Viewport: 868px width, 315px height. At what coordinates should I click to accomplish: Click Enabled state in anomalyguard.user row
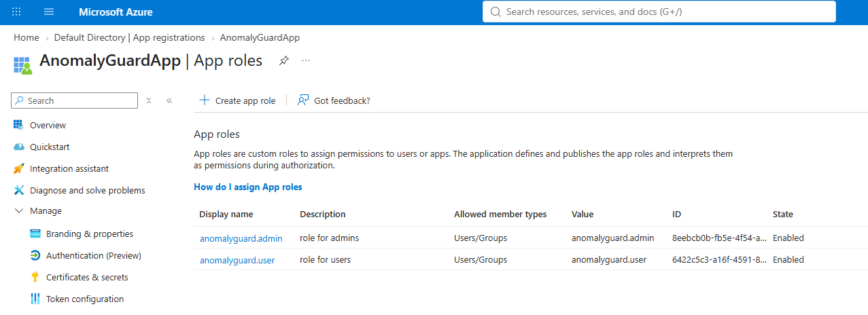[788, 259]
